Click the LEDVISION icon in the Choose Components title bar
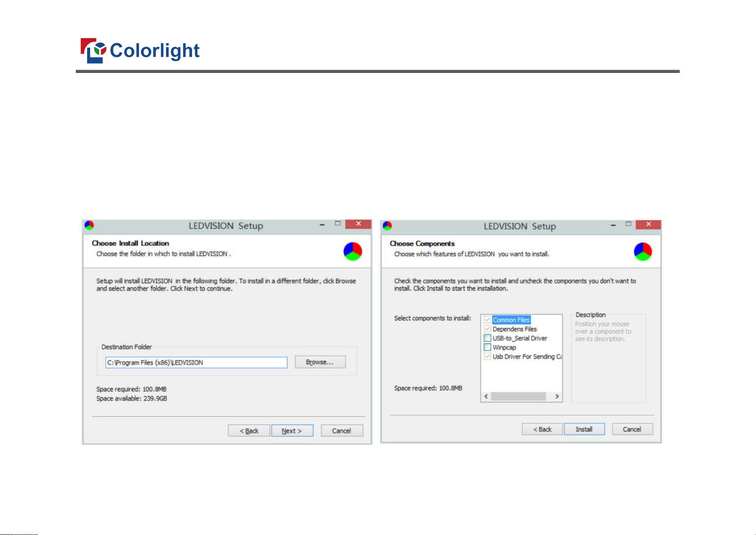This screenshot has height=535, width=756. click(x=387, y=226)
